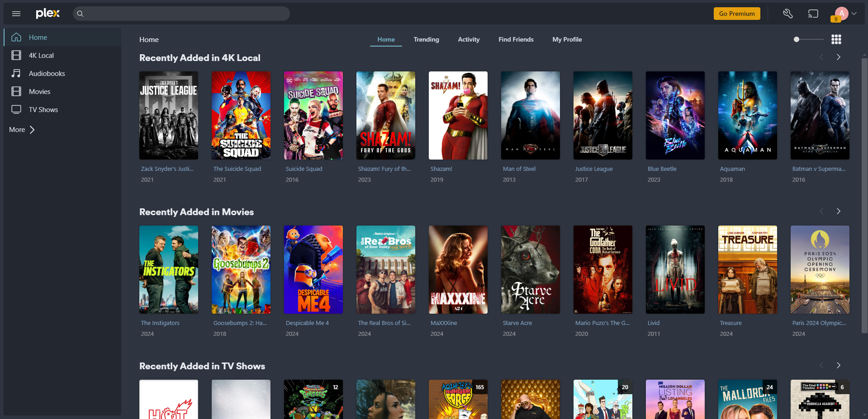Screen dimensions: 868x419
Task: Go back in Recently Added in TV Shows row
Action: pyautogui.click(x=821, y=366)
